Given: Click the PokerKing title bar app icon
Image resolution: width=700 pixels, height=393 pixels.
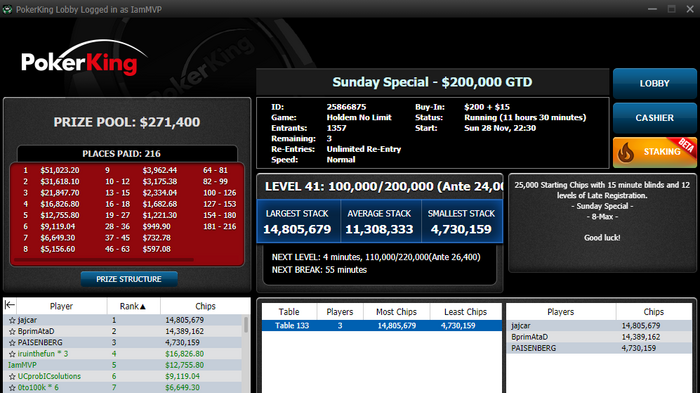Looking at the screenshot, I should tap(7, 9).
